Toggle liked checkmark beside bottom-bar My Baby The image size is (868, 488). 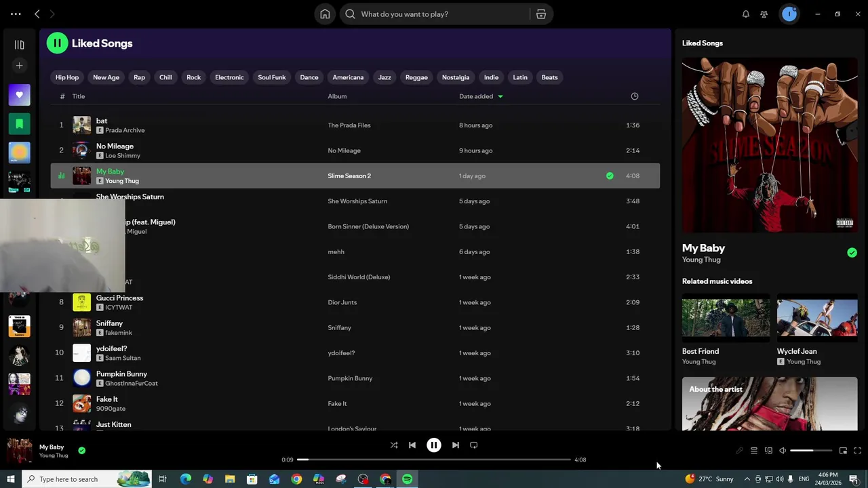[81, 451]
